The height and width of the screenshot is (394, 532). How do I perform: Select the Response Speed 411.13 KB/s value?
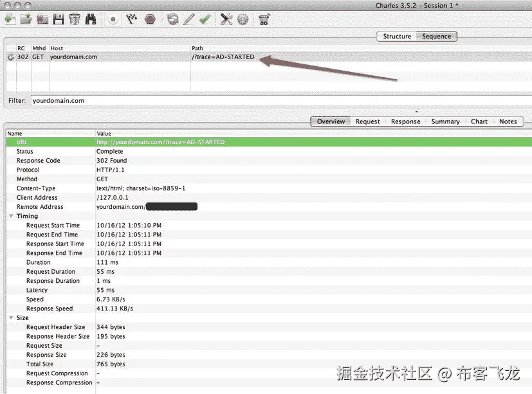[115, 309]
